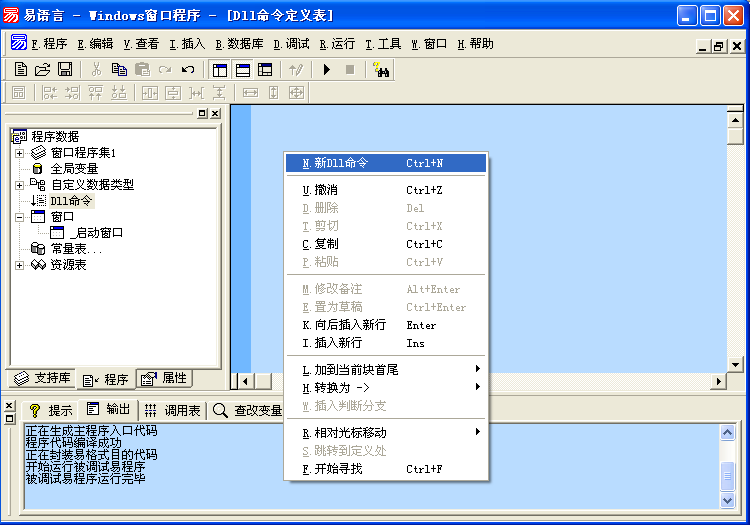Expand the 资源表 tree node
The width and height of the screenshot is (750, 525).
coord(19,265)
